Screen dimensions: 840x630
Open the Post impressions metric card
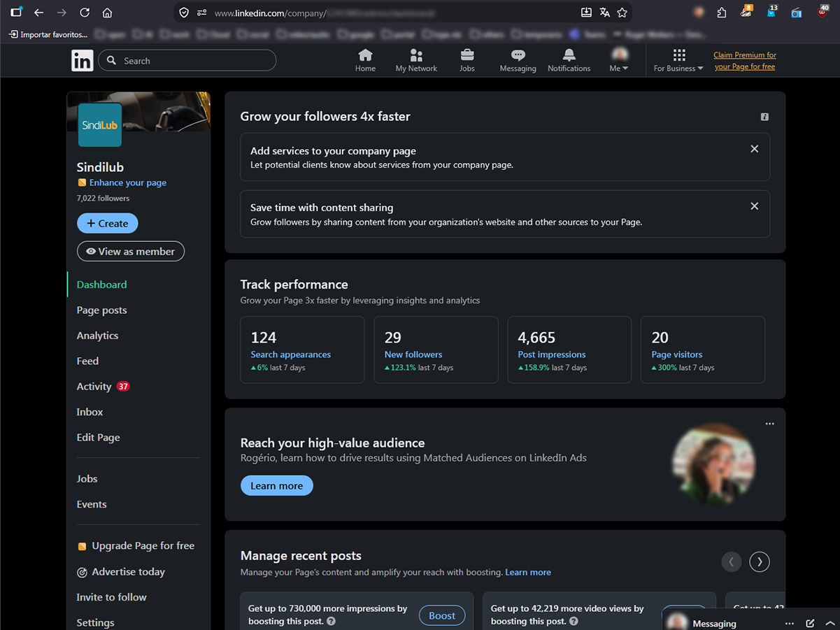(x=569, y=350)
